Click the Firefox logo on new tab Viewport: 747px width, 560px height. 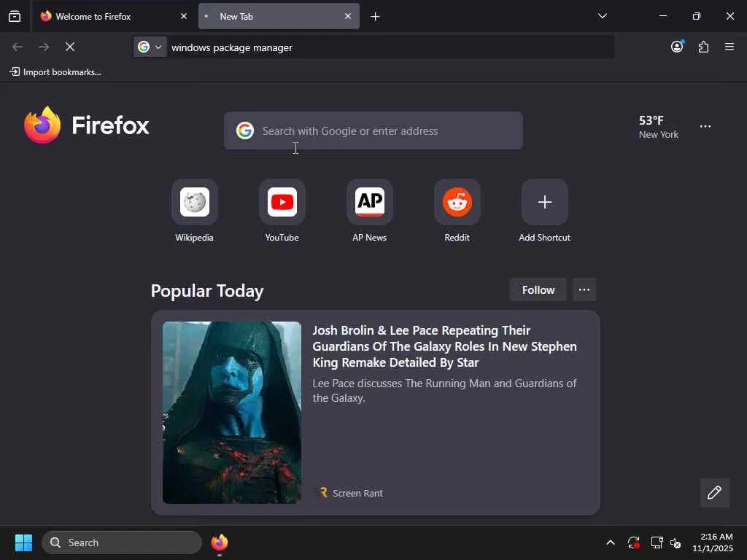click(x=87, y=125)
